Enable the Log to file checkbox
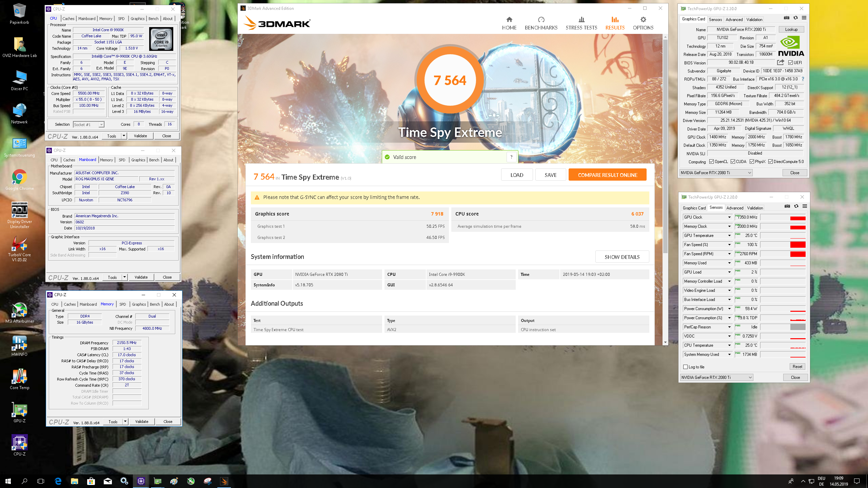Viewport: 868px width, 488px height. 685,367
